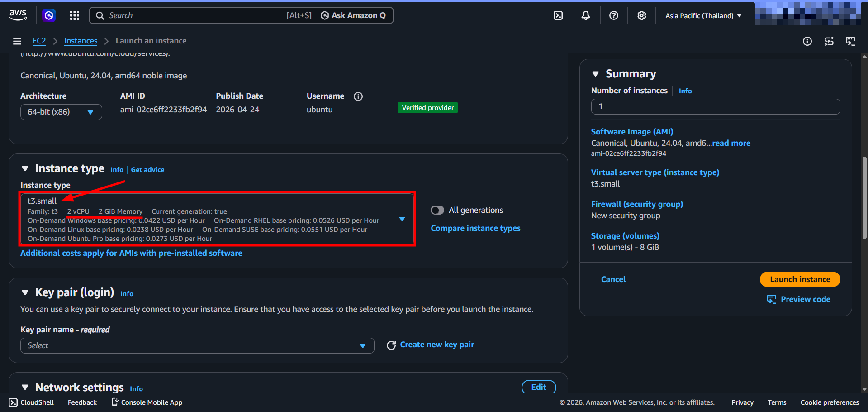This screenshot has height=412, width=868.
Task: Collapse the Network settings section
Action: (25, 388)
